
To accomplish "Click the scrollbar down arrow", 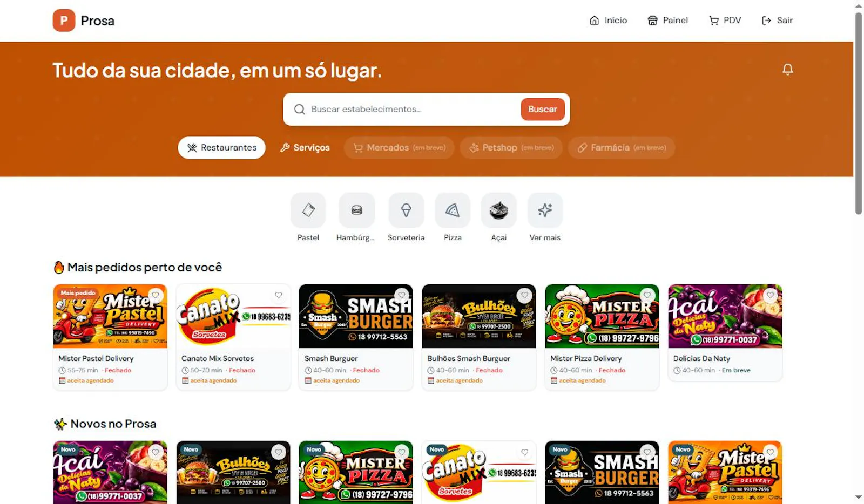I will pos(859,497).
